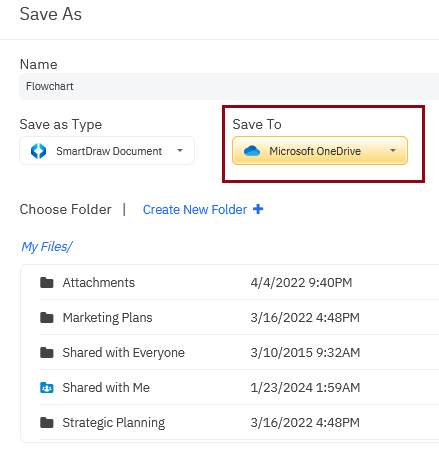This screenshot has width=439, height=461.
Task: Expand the Save as Type dropdown arrow
Action: pyautogui.click(x=180, y=151)
